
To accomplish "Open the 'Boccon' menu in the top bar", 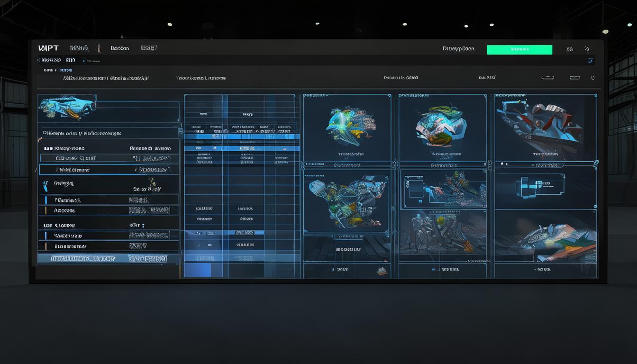I will [x=119, y=48].
